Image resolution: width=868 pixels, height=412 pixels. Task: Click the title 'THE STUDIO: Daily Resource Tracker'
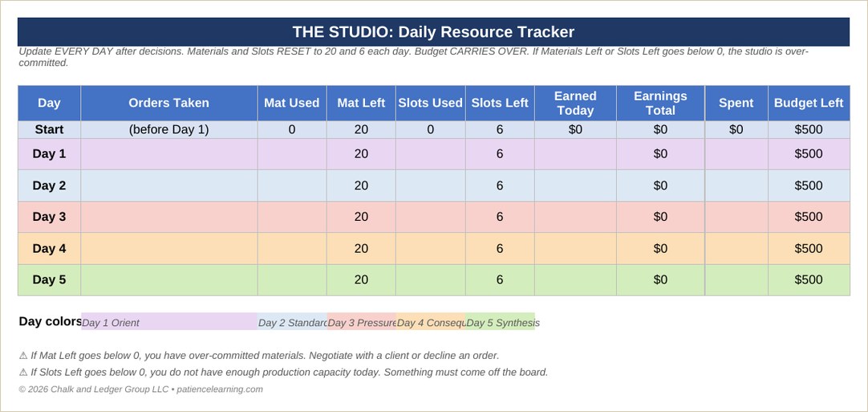click(433, 31)
